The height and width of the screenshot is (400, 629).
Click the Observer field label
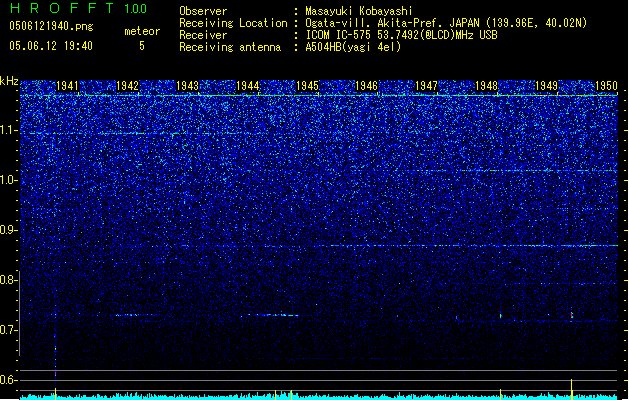click(203, 11)
